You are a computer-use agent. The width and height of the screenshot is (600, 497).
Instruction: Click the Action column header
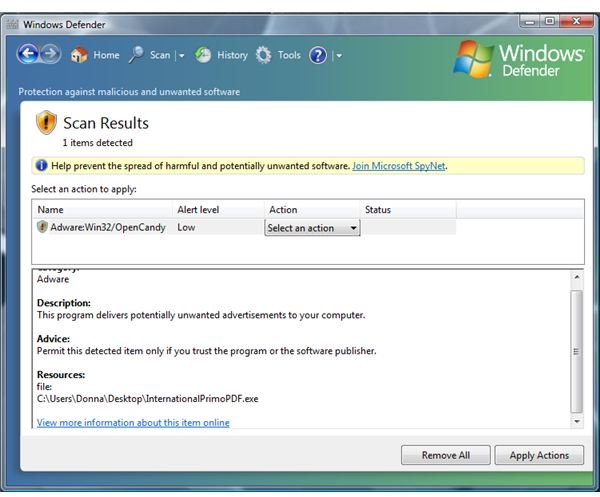(x=312, y=209)
